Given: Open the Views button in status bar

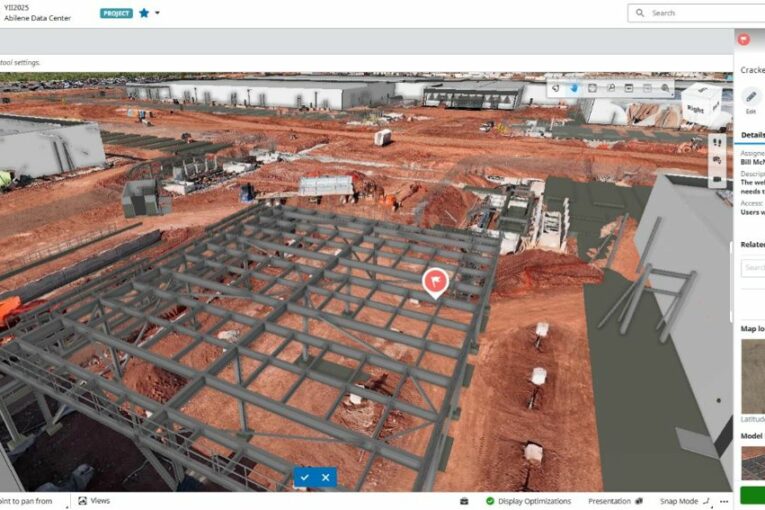Looking at the screenshot, I should 94,501.
